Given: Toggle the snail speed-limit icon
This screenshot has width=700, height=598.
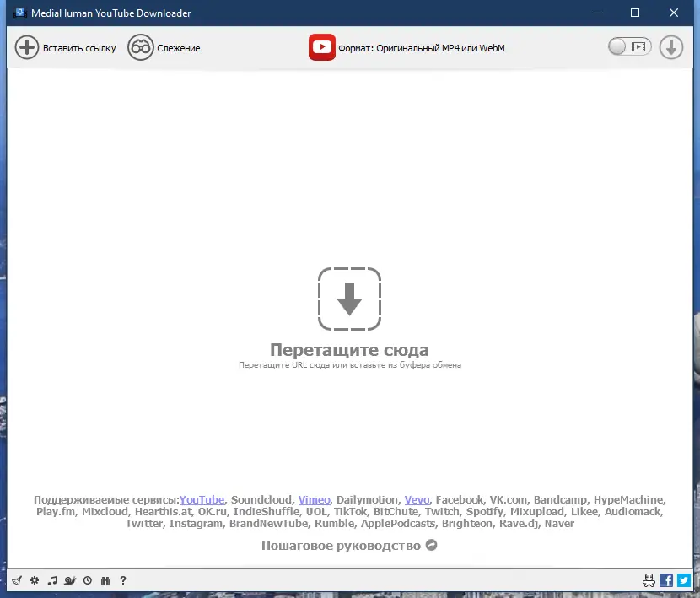Looking at the screenshot, I should pos(70,580).
